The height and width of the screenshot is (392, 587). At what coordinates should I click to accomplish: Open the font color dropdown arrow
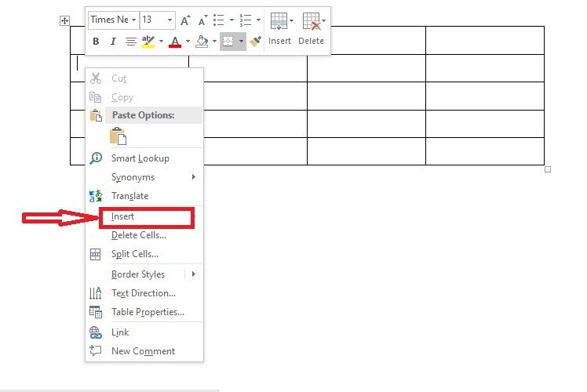click(188, 41)
